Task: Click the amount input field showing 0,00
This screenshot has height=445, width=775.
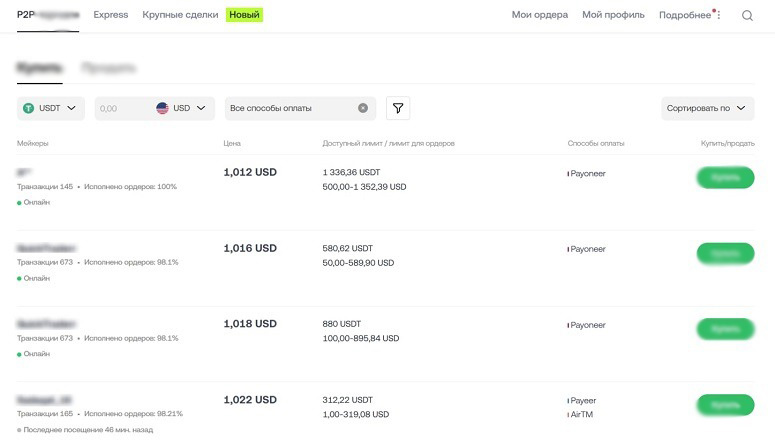Action: [x=122, y=108]
